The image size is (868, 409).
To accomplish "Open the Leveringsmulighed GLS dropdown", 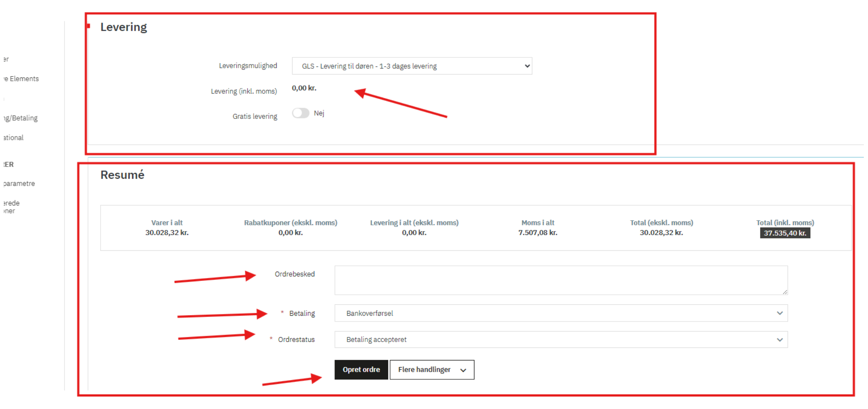I will pyautogui.click(x=412, y=66).
